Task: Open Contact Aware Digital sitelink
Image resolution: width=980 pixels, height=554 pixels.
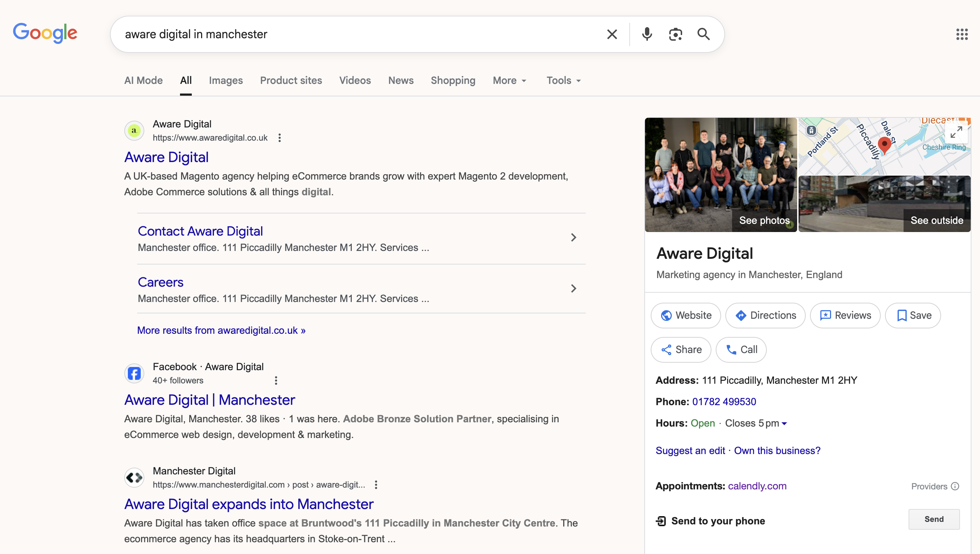Action: 200,231
